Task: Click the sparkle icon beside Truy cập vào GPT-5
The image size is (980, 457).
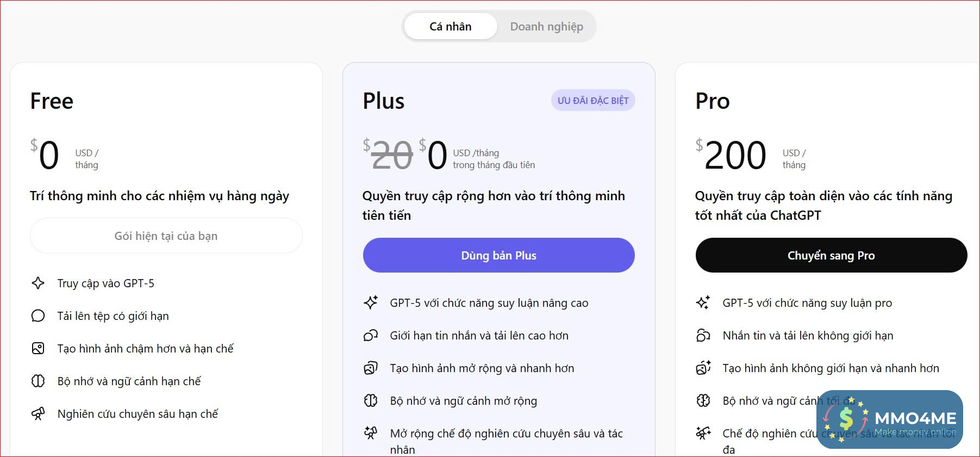Action: [38, 283]
